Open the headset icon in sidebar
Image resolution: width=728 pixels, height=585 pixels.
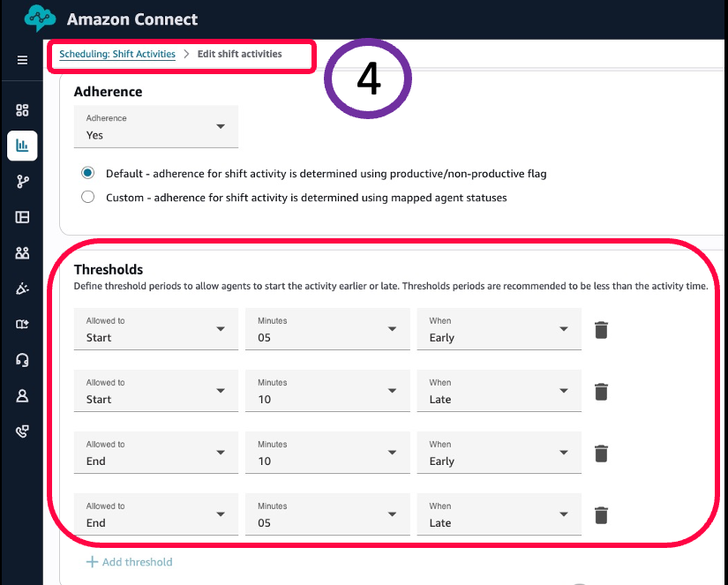point(22,360)
